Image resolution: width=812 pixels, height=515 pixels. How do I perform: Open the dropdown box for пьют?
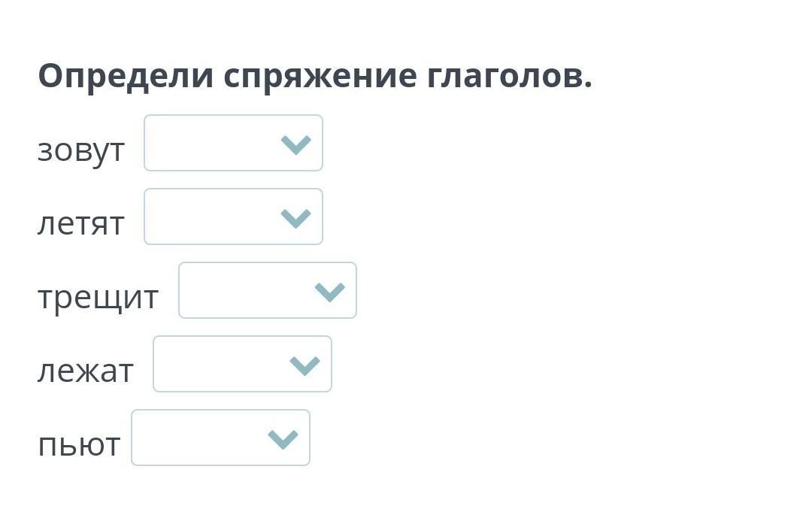220,438
